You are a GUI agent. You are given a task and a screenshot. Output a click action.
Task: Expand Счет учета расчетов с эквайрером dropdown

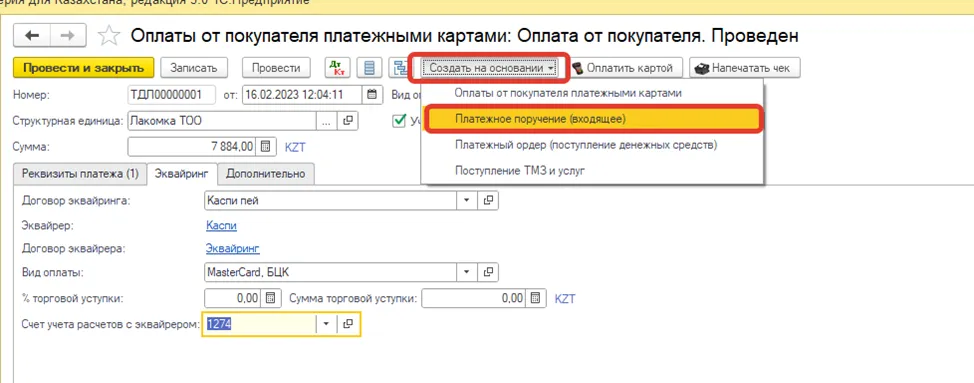pos(327,324)
